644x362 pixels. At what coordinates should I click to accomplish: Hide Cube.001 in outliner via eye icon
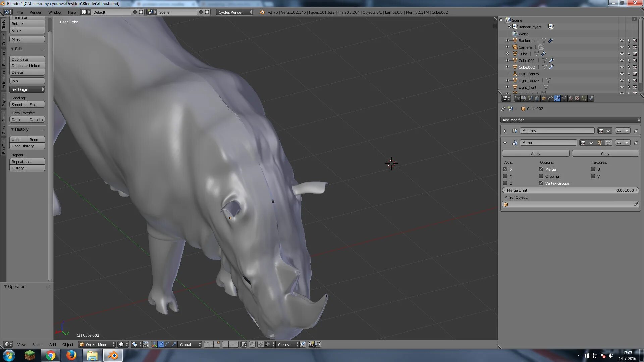click(622, 61)
